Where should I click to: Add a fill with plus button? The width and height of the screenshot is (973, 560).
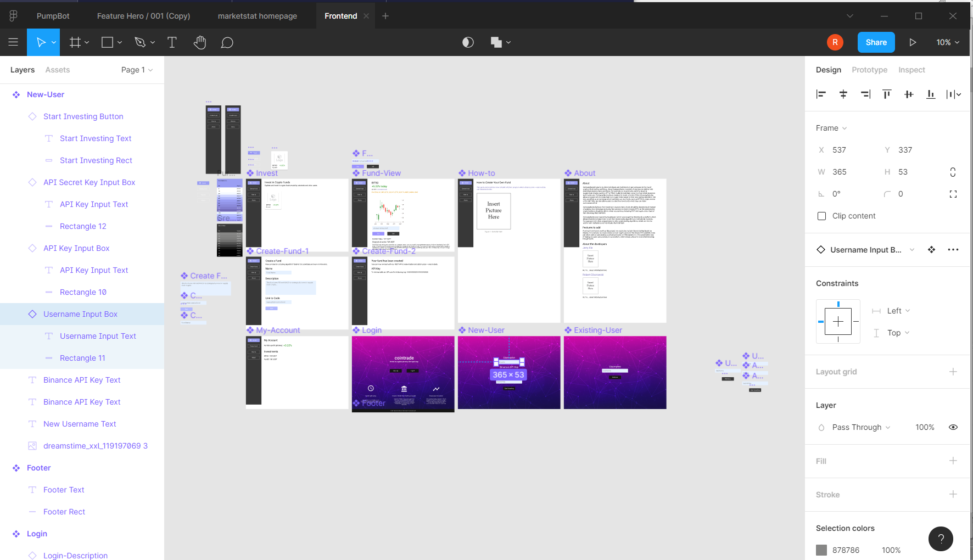[x=953, y=461]
